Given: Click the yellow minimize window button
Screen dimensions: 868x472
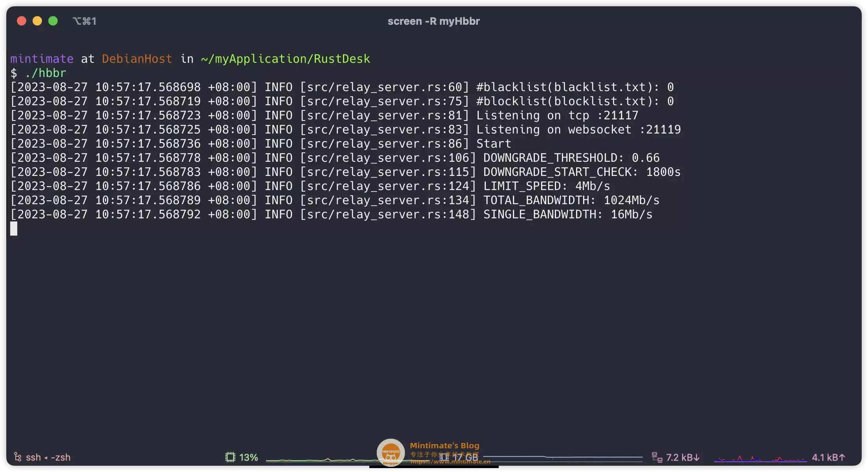Looking at the screenshot, I should 37,21.
